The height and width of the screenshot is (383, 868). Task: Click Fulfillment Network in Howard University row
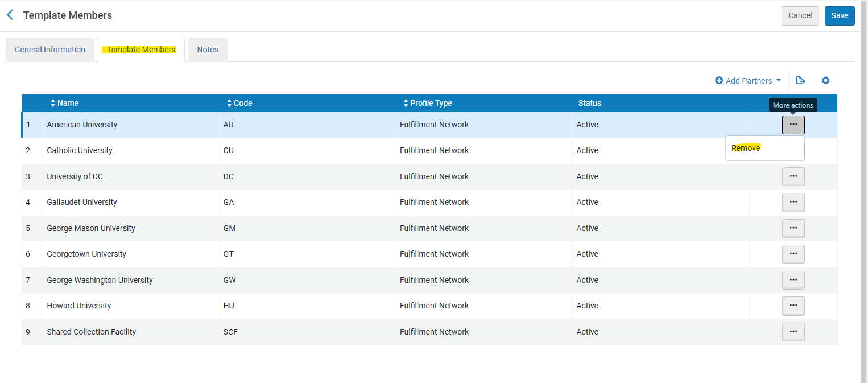click(434, 306)
